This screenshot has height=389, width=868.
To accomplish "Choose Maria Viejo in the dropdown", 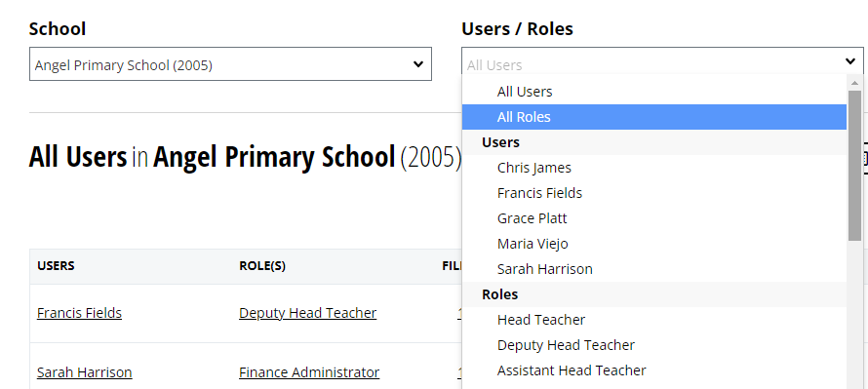I will pyautogui.click(x=654, y=244).
